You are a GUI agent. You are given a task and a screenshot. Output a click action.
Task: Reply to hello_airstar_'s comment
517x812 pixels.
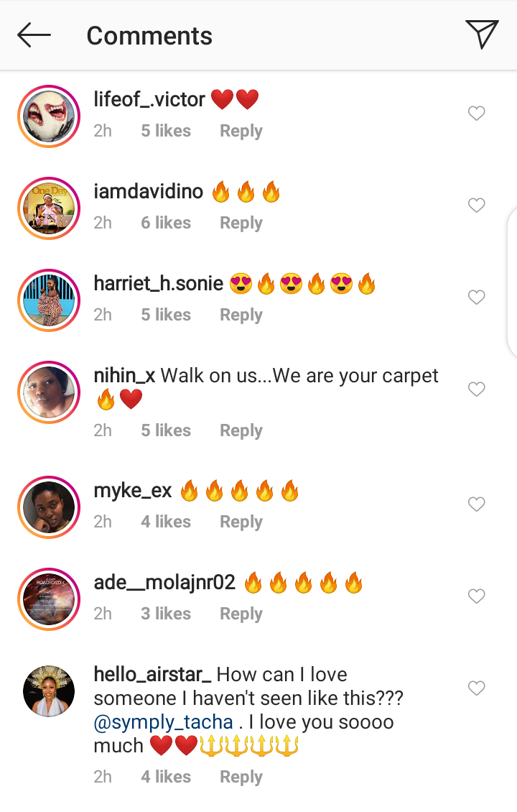click(x=241, y=777)
